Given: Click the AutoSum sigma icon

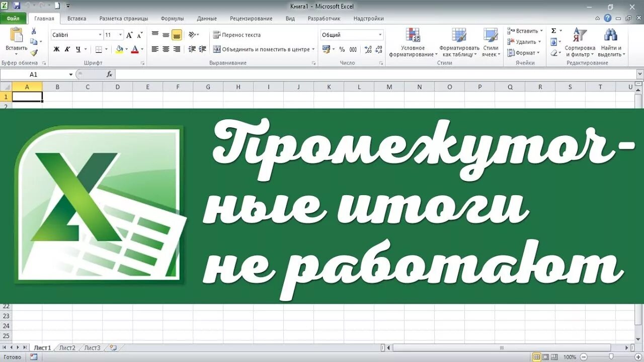Looking at the screenshot, I should [x=554, y=31].
